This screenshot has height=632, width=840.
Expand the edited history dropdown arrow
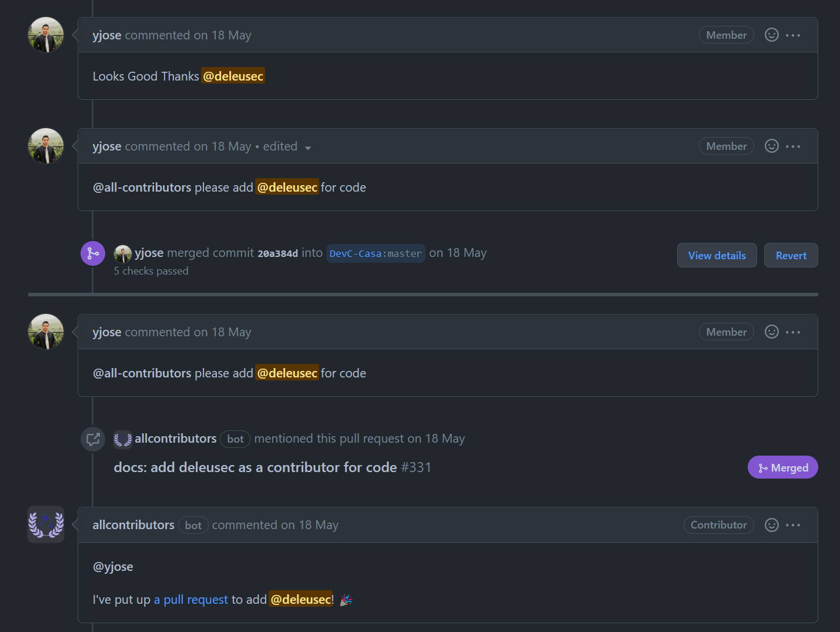coord(308,148)
